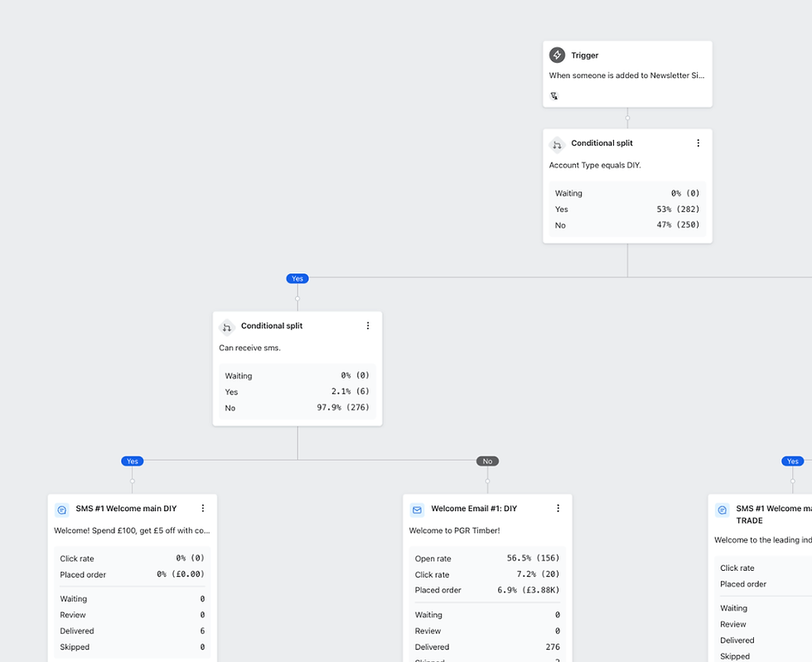Click Yes 2.1% (6) stat row
The height and width of the screenshot is (662, 812).
[297, 392]
